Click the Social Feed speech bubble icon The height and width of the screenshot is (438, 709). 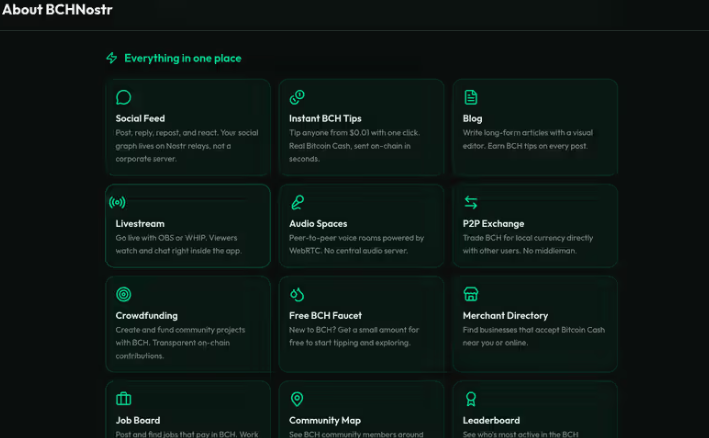[123, 97]
